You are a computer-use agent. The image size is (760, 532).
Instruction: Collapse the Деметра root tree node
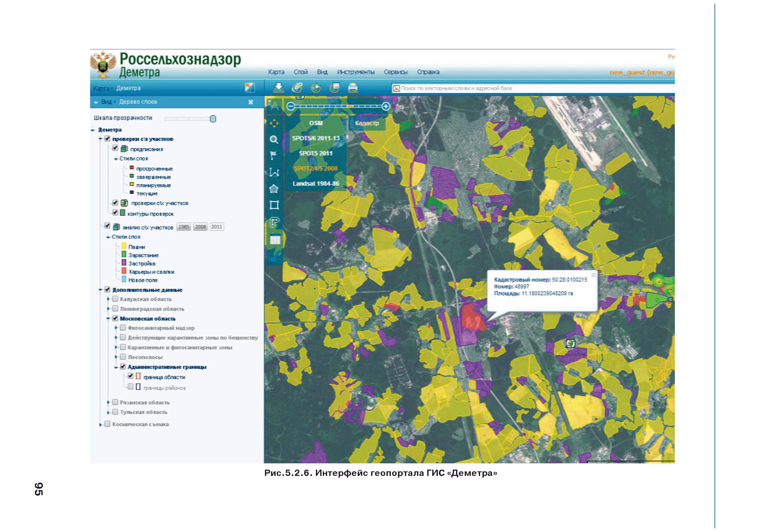(93, 130)
